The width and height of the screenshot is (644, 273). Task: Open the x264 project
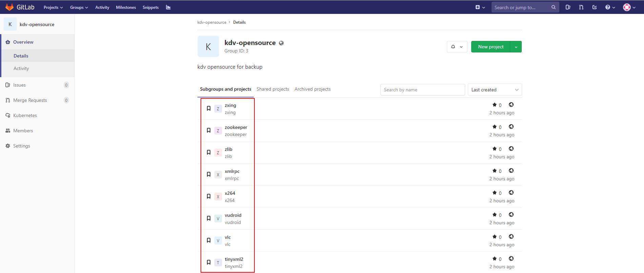pos(230,193)
